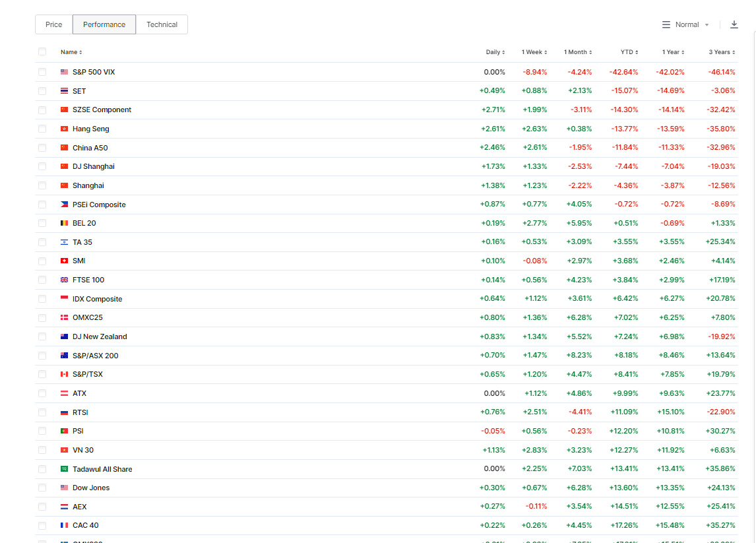Image resolution: width=756 pixels, height=543 pixels.
Task: Click the ATX YTD value +9.99%
Action: point(625,393)
